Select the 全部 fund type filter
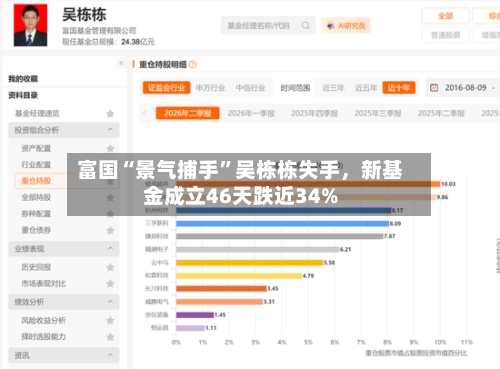This screenshot has width=500, height=369. [446, 16]
